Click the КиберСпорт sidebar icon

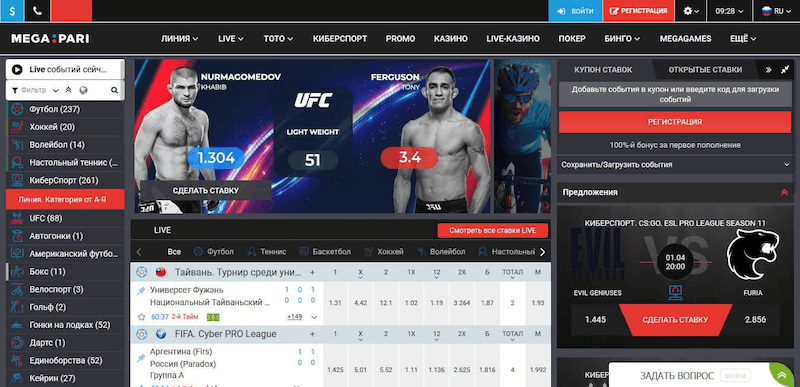point(17,180)
